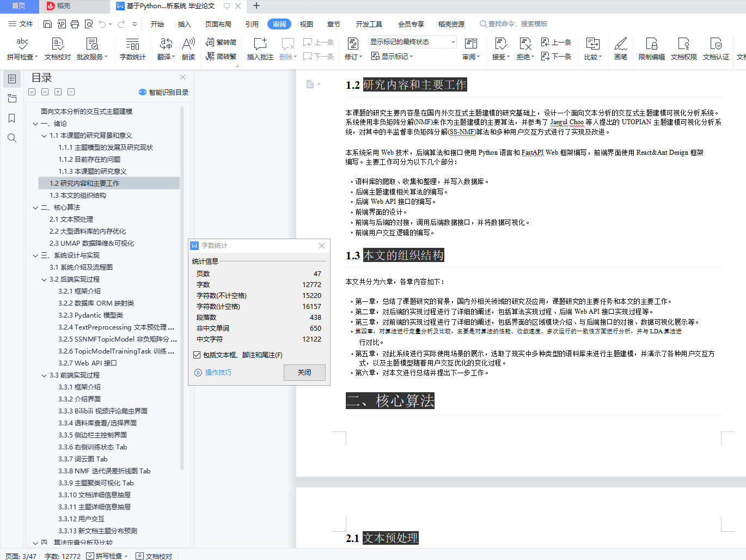Go to previous change 上一条 beside 拒绝
Image resolution: width=746 pixels, height=560 pixels.
[x=556, y=42]
